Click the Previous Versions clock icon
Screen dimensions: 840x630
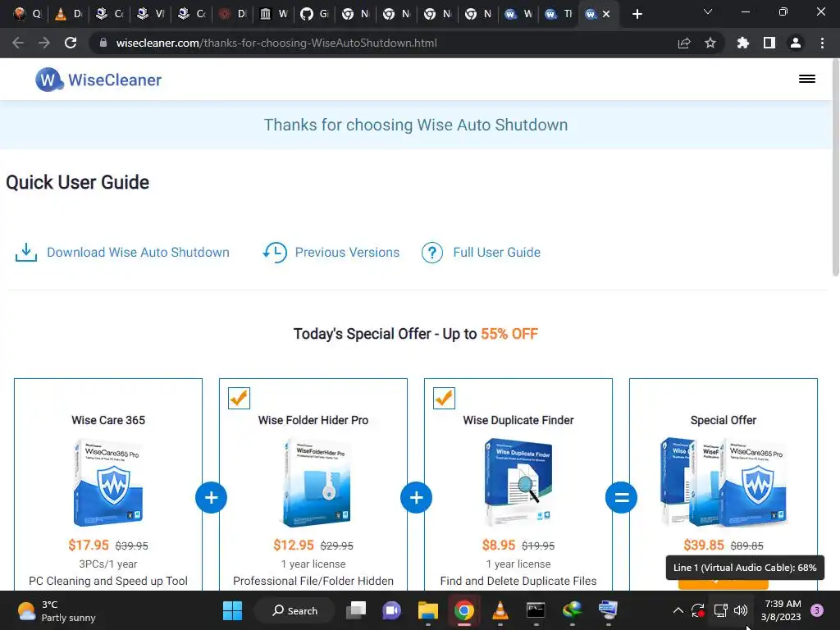tap(275, 253)
